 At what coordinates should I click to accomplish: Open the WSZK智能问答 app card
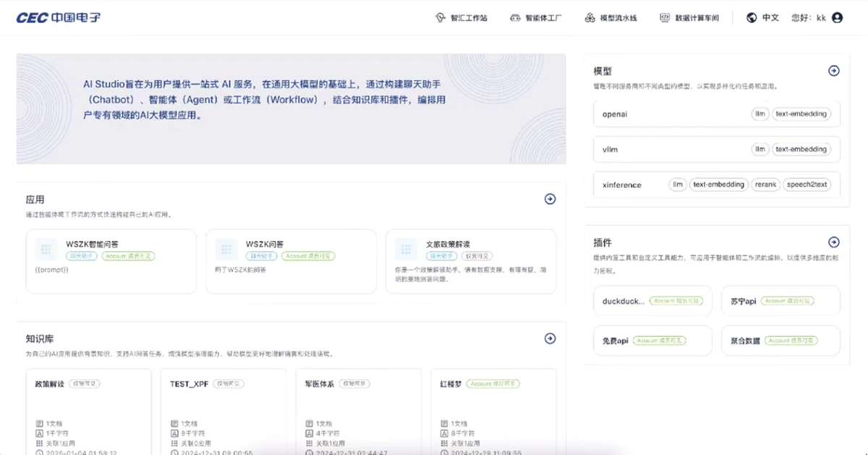click(111, 261)
